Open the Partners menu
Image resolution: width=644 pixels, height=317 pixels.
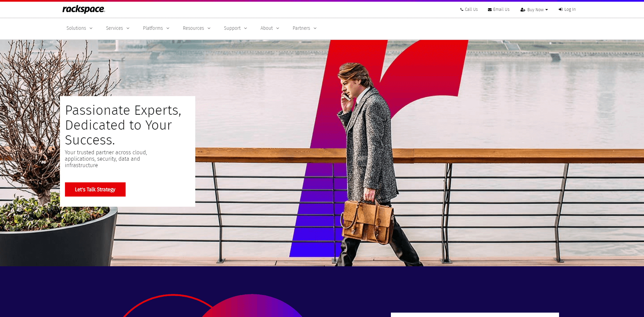[x=301, y=28]
